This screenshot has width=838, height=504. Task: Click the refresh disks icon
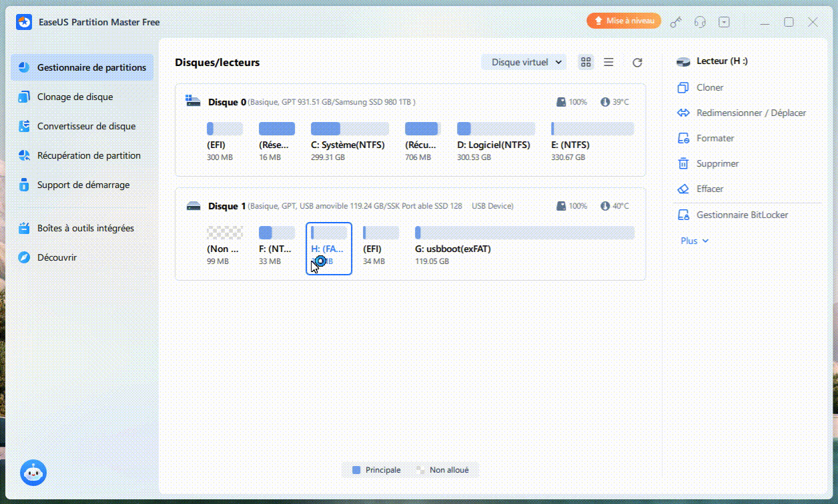coord(637,62)
